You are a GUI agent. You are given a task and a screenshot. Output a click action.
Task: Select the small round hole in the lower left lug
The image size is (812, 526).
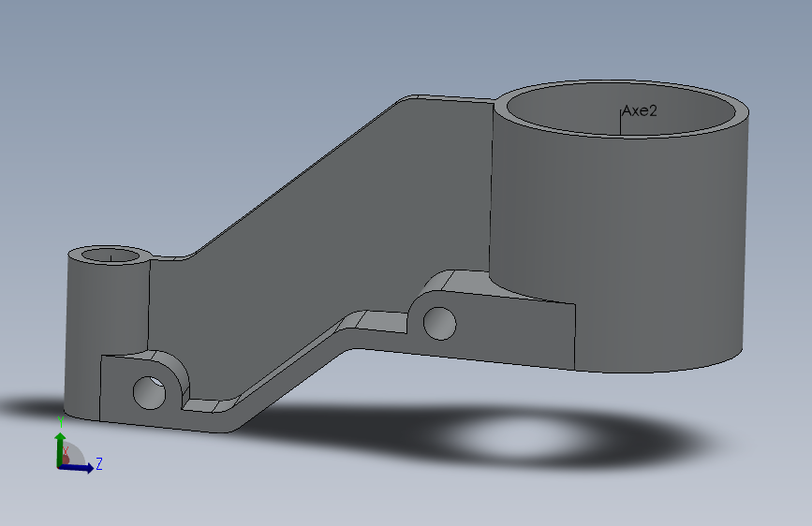click(x=149, y=392)
